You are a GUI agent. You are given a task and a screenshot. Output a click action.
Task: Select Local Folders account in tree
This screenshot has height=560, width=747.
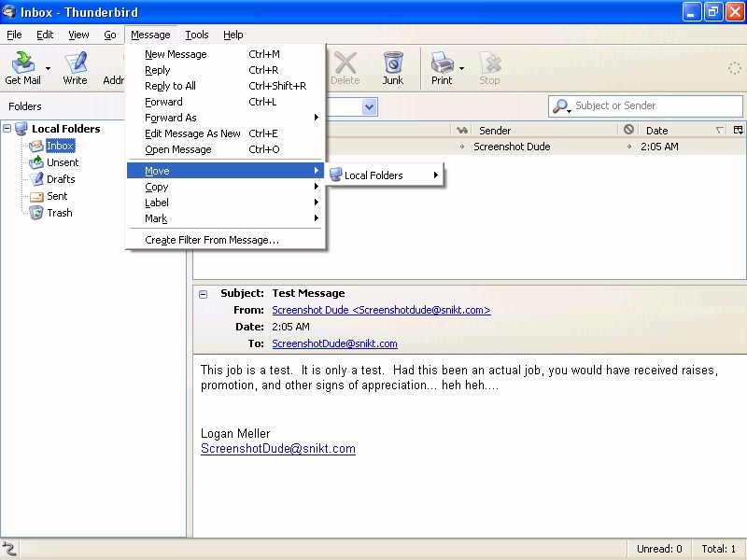pyautogui.click(x=65, y=129)
